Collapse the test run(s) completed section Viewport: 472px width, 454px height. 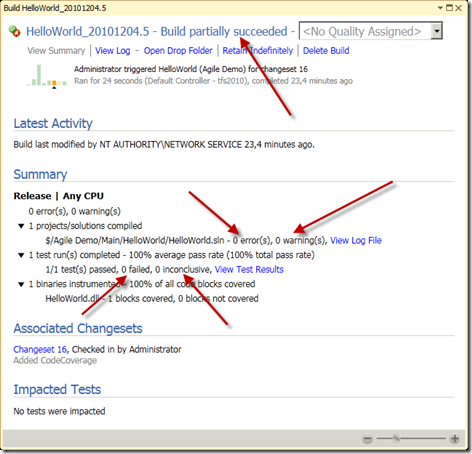coord(21,255)
